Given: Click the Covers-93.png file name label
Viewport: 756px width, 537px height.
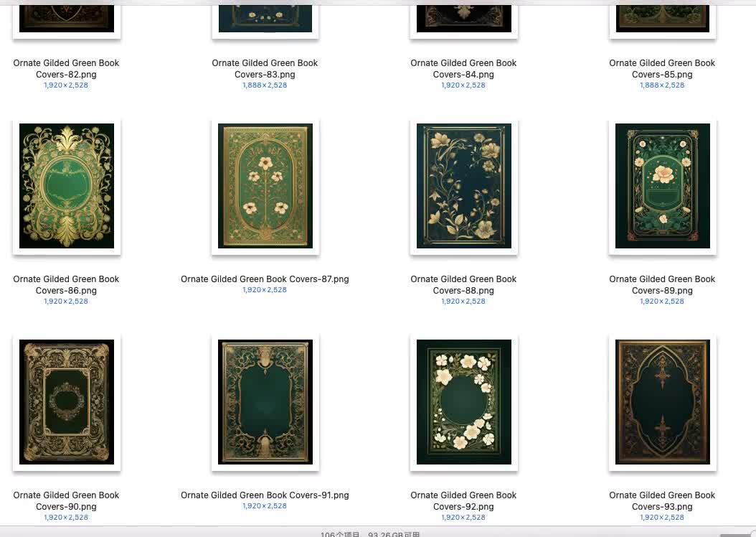Looking at the screenshot, I should 662,501.
